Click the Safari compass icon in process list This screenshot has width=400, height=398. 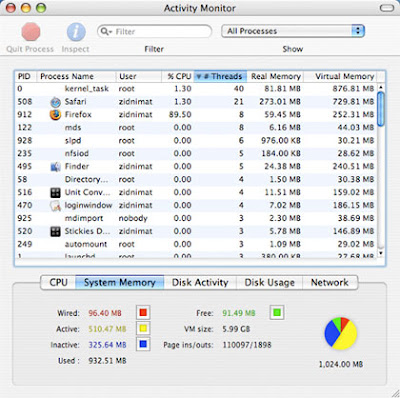[55, 102]
